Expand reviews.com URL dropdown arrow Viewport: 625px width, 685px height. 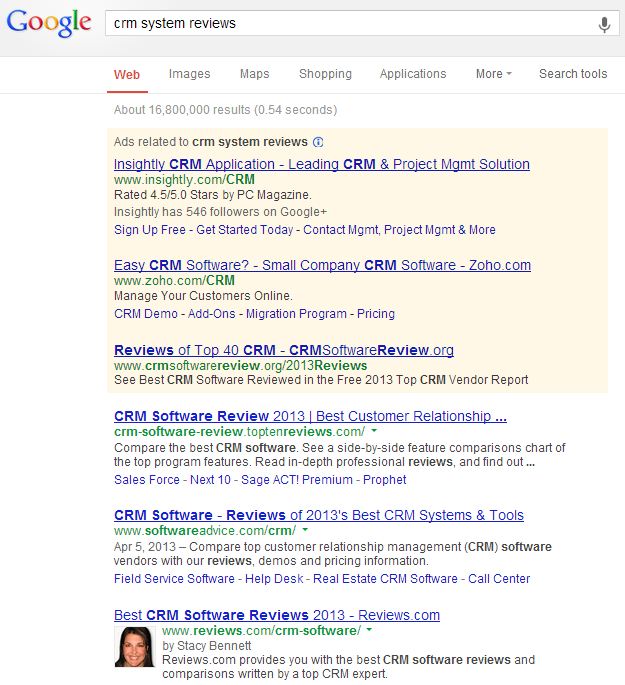click(x=369, y=630)
